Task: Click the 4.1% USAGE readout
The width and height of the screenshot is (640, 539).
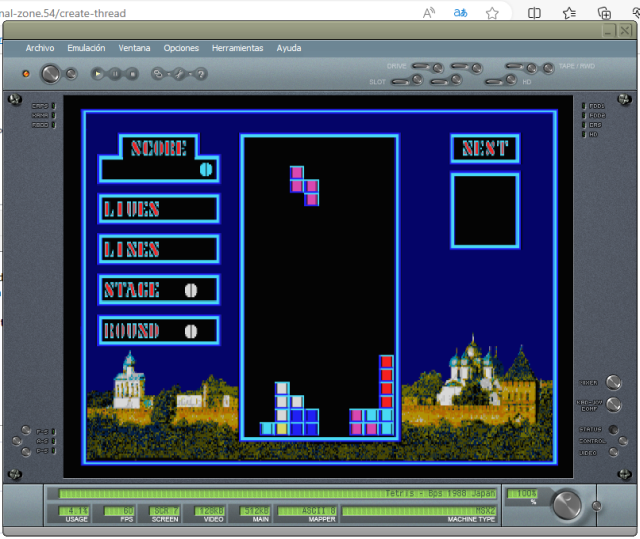Action: (74, 511)
